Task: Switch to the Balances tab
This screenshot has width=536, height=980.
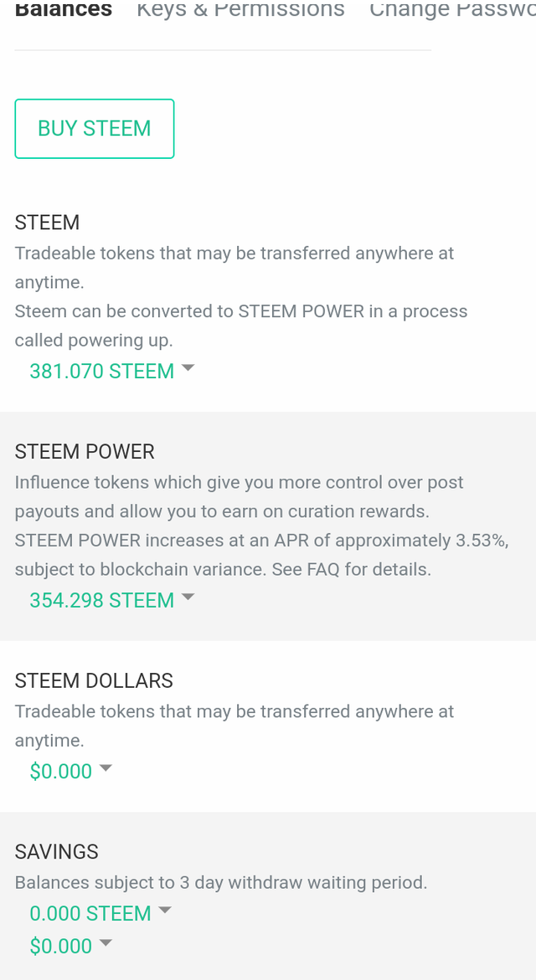Action: [x=64, y=10]
